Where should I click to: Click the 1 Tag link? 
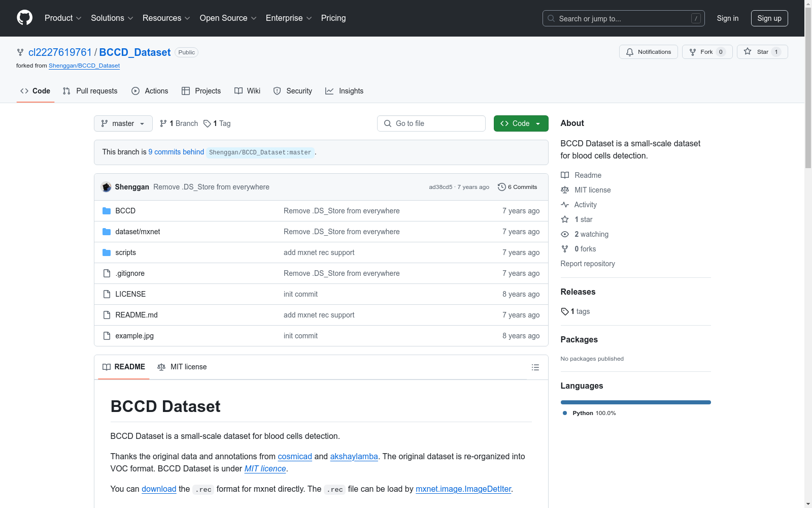coord(217,123)
